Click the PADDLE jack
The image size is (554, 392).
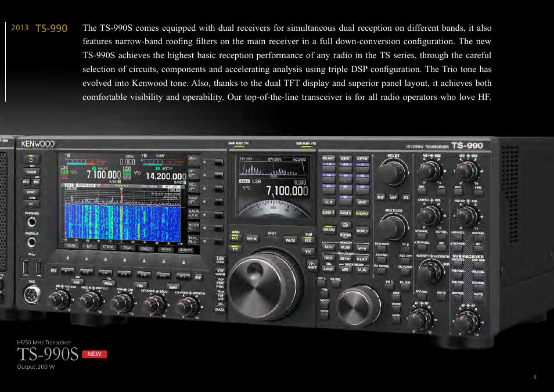tap(31, 242)
